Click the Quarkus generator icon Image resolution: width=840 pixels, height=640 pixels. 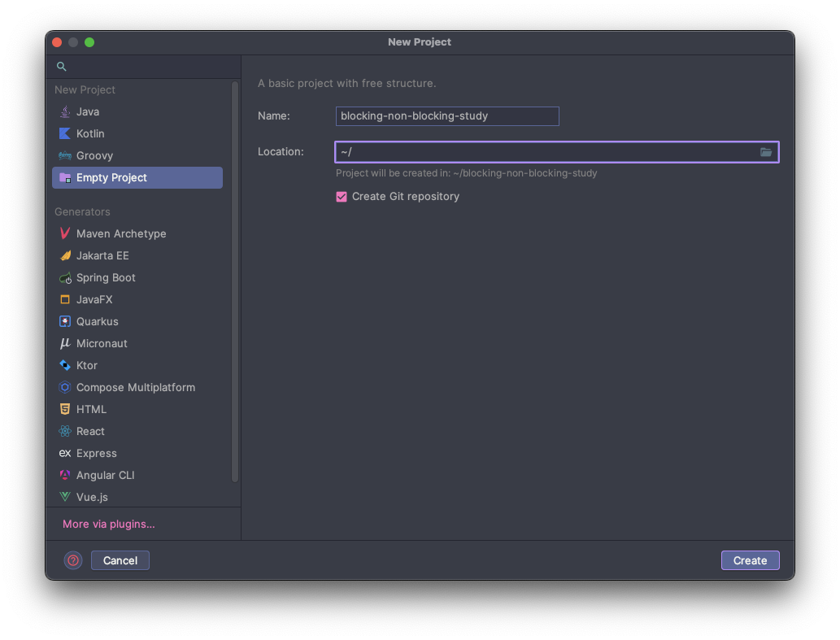click(x=65, y=321)
